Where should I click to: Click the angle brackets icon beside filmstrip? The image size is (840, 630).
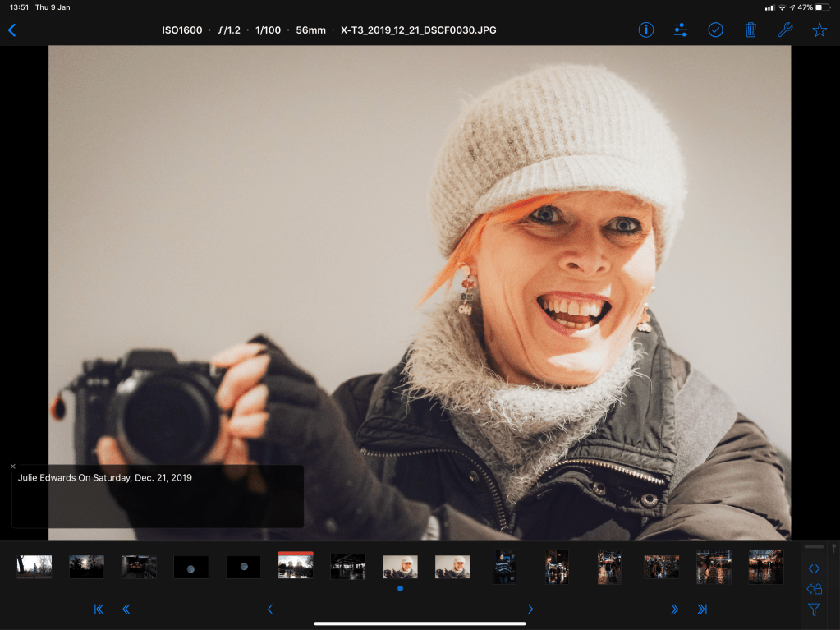814,568
